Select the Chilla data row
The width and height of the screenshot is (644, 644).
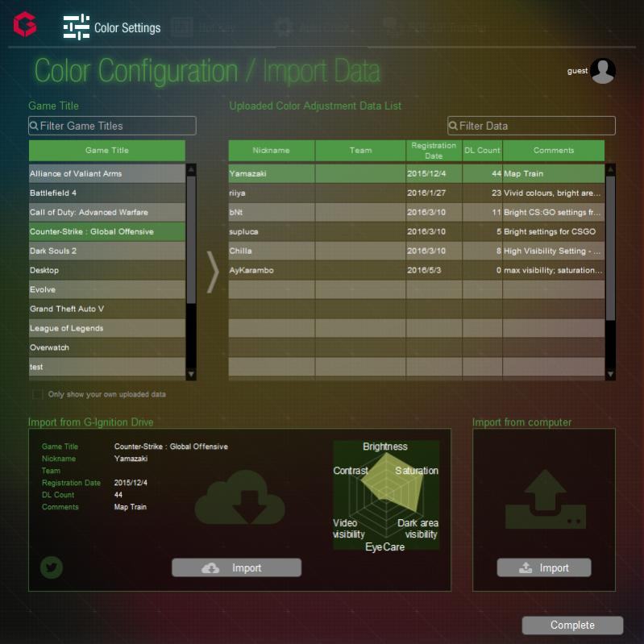click(x=417, y=251)
